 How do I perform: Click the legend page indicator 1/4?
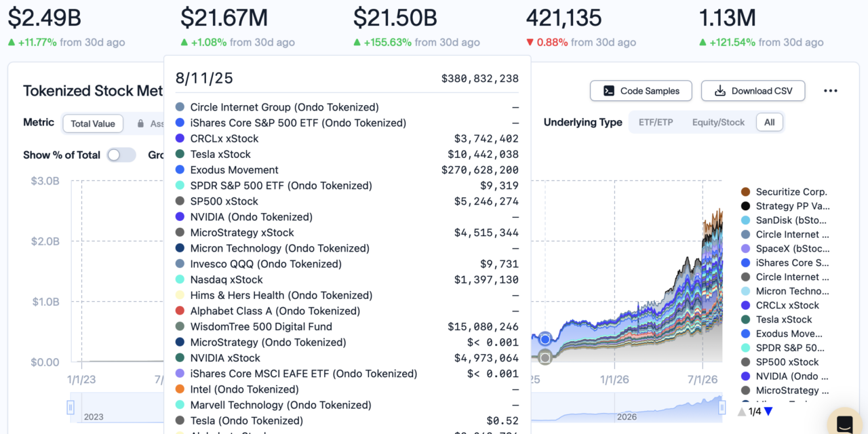pos(755,411)
